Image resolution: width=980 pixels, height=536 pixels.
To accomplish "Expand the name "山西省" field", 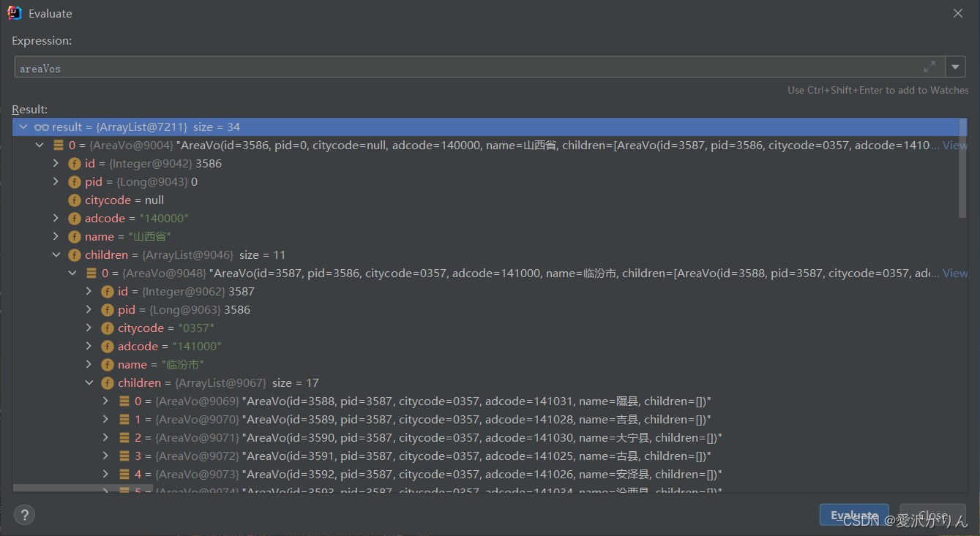I will click(x=56, y=237).
